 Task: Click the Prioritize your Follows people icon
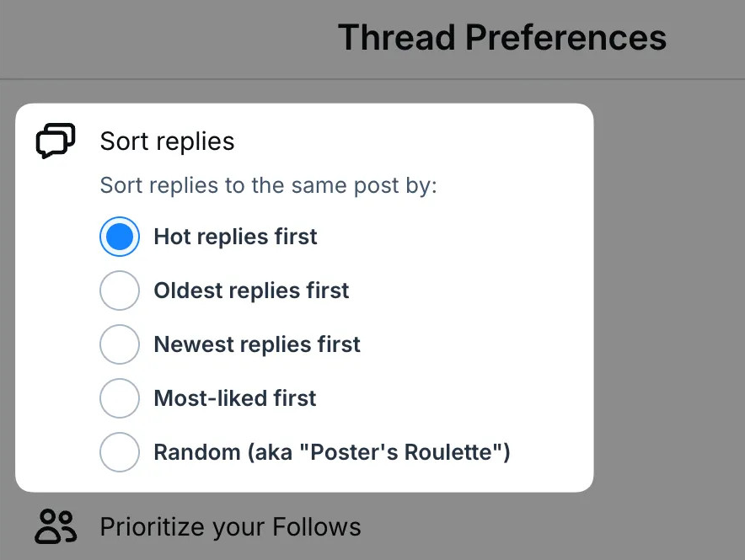56,527
